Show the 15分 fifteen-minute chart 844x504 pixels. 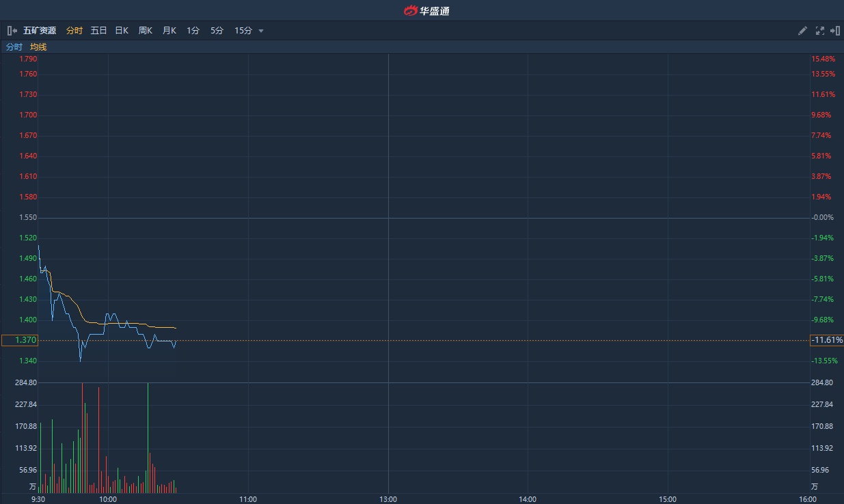pos(243,31)
